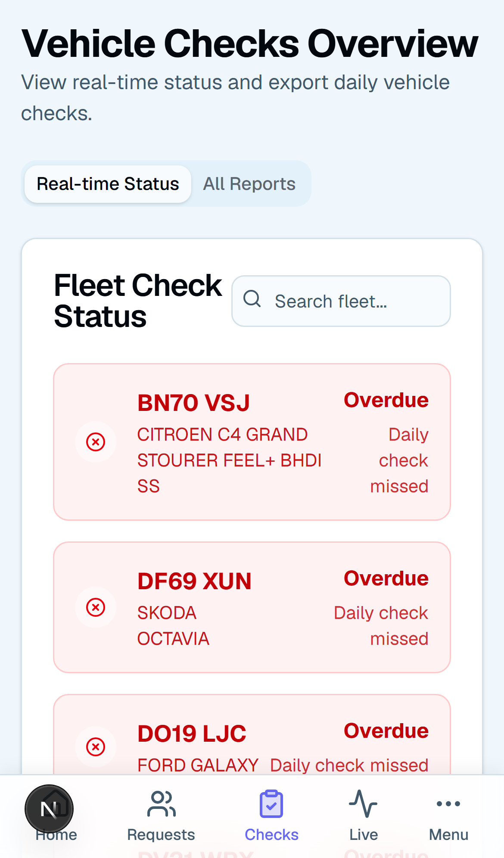Click the red X icon for DF69 XUN
504x858 pixels.
[96, 607]
